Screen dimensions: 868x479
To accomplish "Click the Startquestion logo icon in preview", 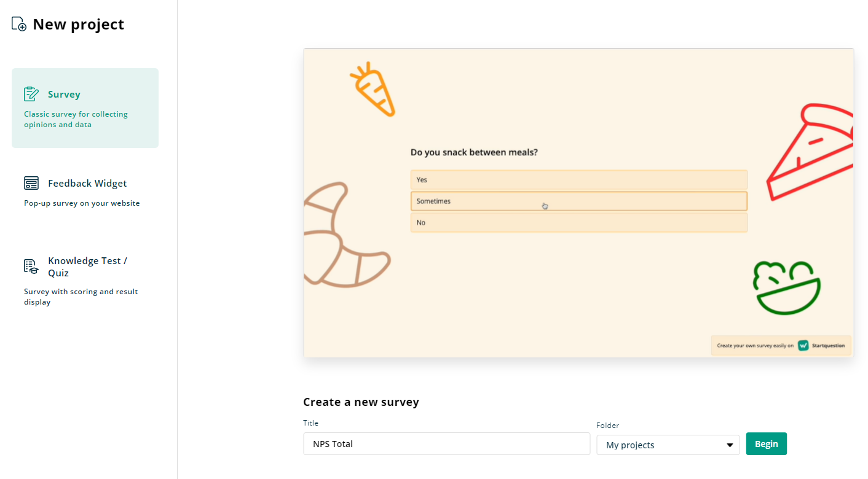I will point(803,346).
